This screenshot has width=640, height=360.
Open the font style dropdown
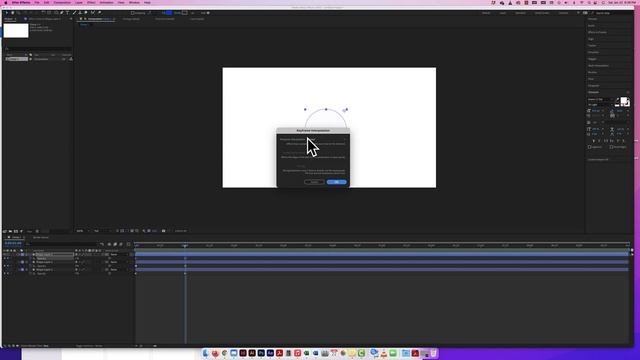tap(601, 104)
